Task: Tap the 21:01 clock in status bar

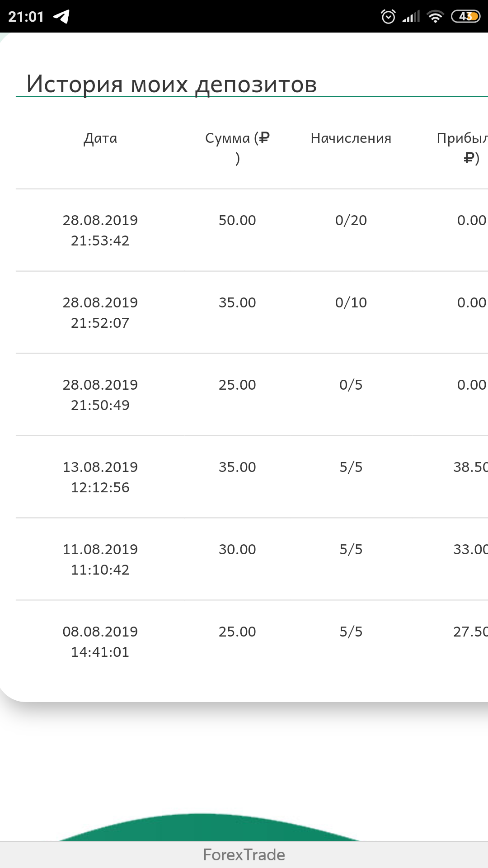Action: click(26, 17)
